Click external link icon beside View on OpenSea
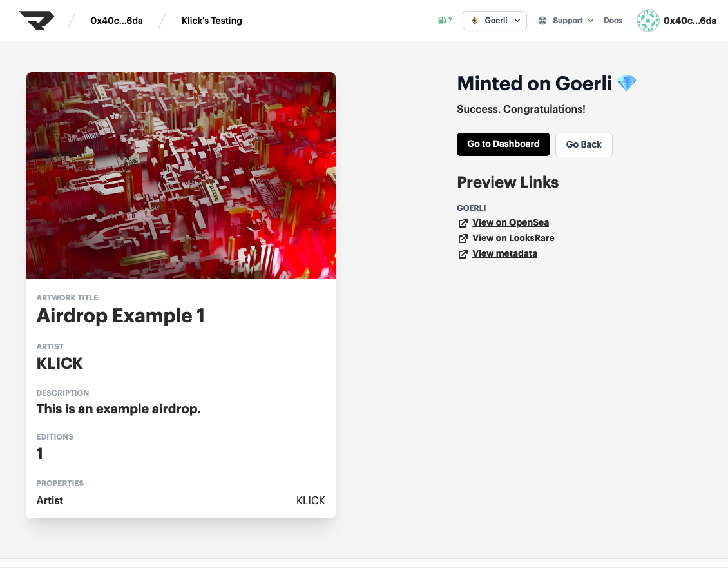This screenshot has height=568, width=728. click(463, 223)
